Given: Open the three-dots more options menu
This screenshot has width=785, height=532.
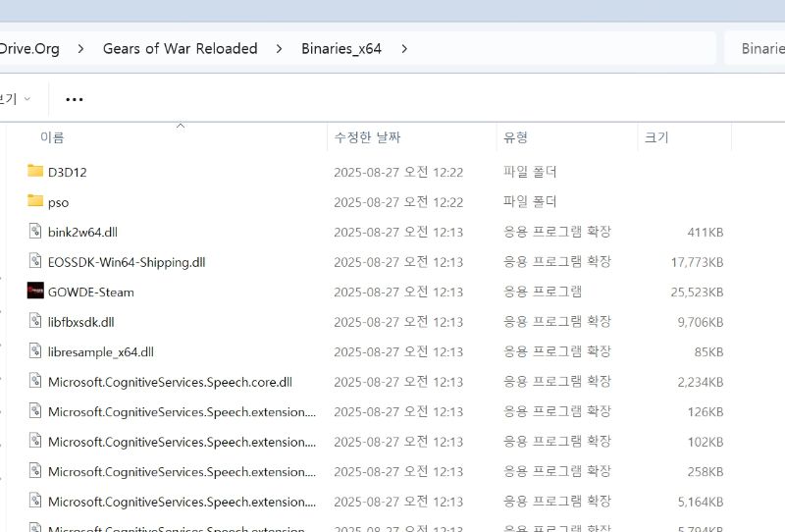Looking at the screenshot, I should coord(75,99).
